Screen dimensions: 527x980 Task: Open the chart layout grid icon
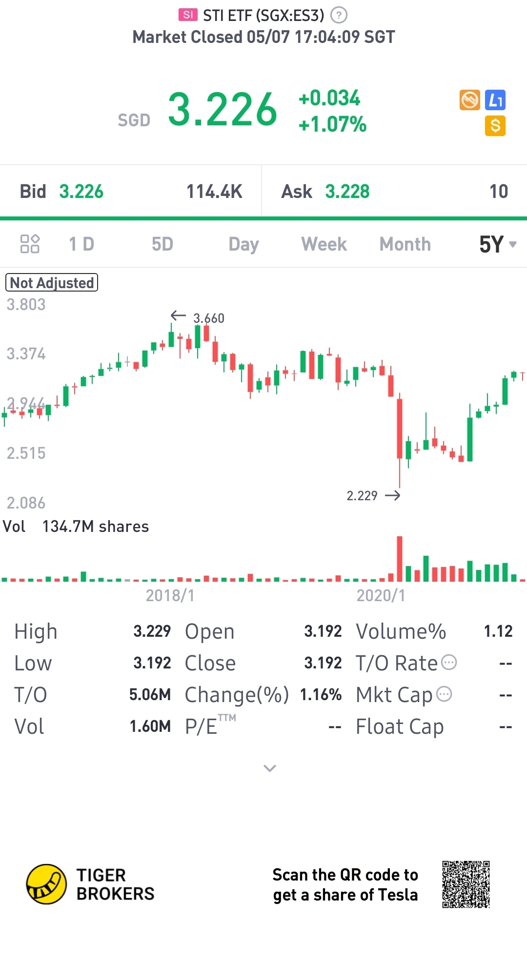point(30,244)
